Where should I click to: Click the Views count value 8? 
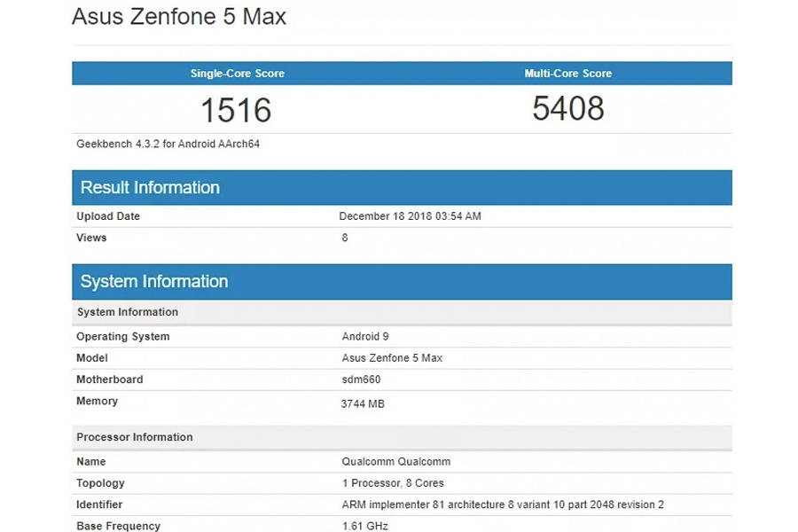pyautogui.click(x=345, y=238)
